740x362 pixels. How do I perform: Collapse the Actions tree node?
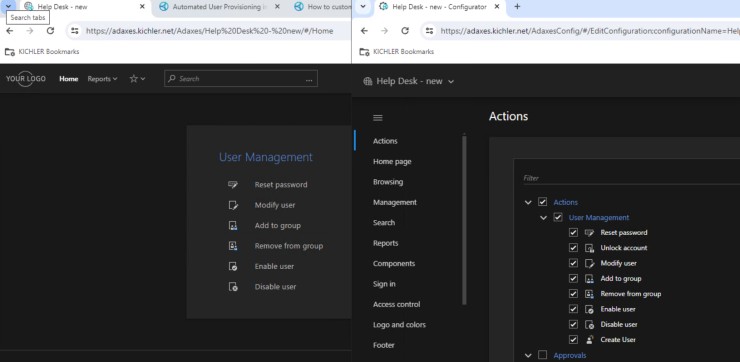coord(528,202)
